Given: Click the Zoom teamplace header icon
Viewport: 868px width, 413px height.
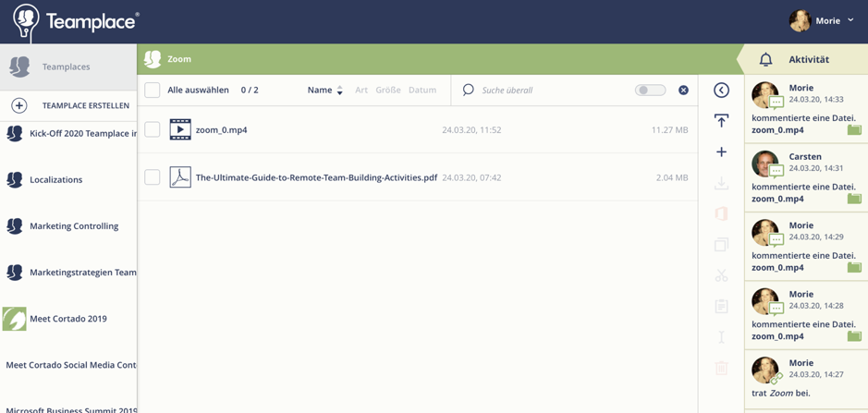Looking at the screenshot, I should (x=153, y=59).
